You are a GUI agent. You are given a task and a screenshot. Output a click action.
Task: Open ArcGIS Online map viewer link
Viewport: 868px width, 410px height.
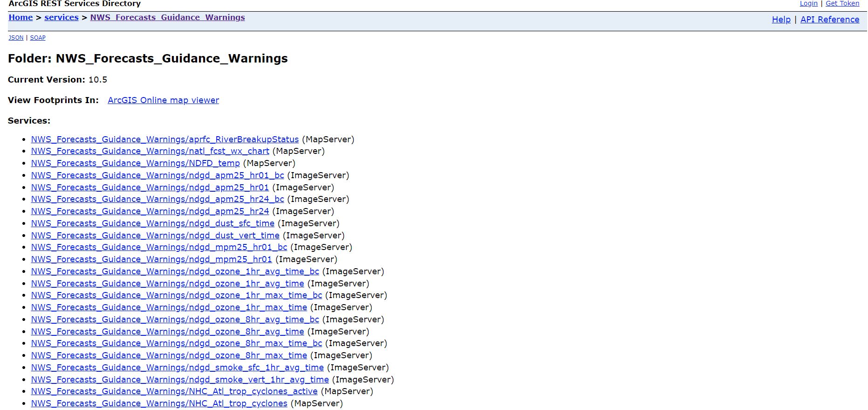[x=163, y=100]
